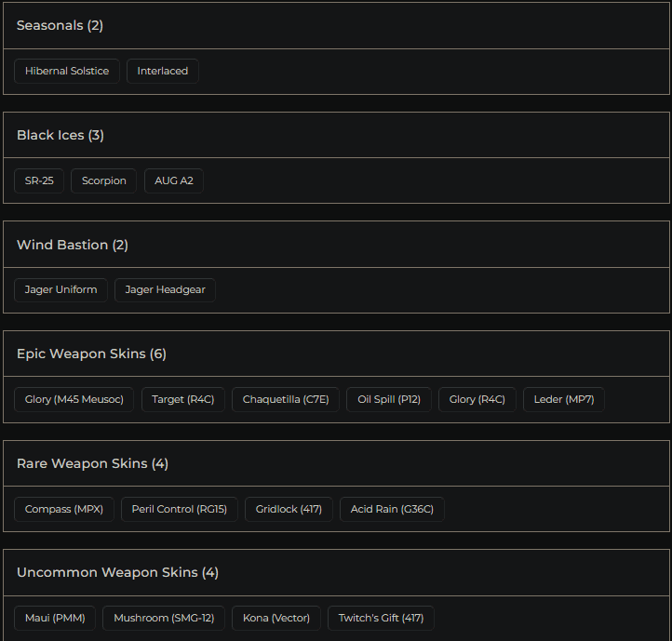This screenshot has height=641, width=672.
Task: Select the Target (R4C) skin tag
Action: click(183, 400)
